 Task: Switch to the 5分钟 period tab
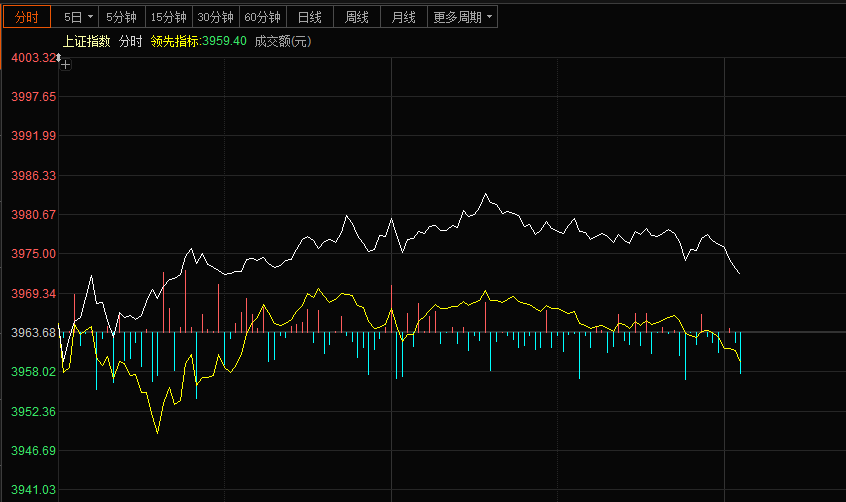122,17
